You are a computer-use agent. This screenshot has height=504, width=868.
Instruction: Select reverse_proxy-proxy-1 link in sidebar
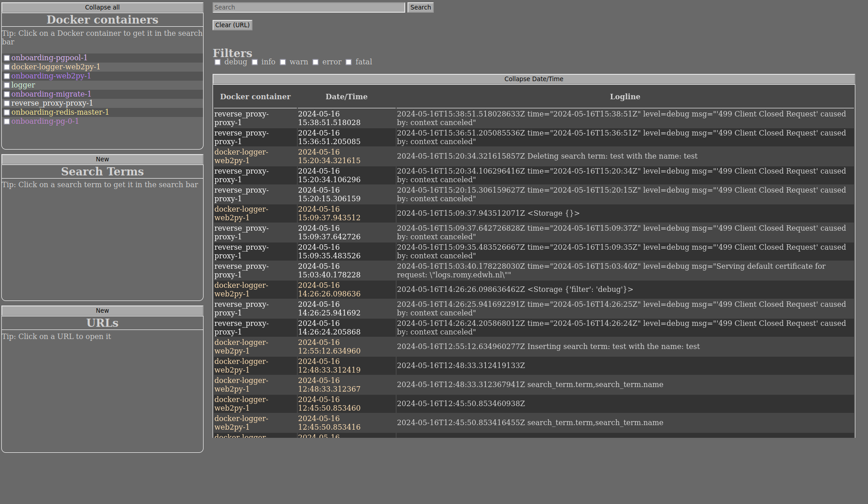point(52,103)
